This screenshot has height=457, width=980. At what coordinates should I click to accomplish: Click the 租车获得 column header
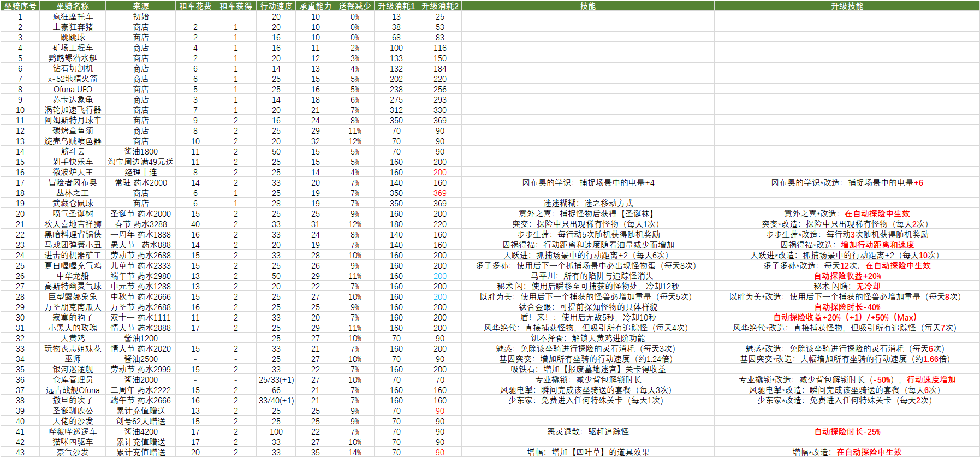[x=236, y=6]
